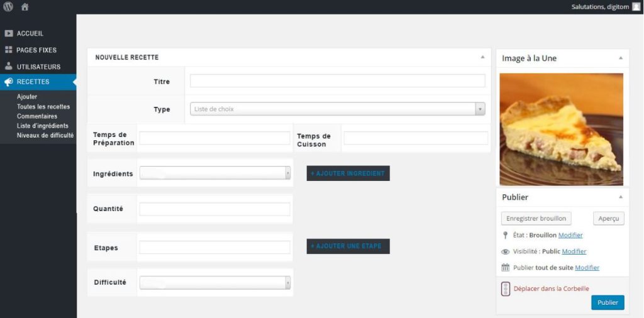Open 'Liste d'ingrédients' submenu item
This screenshot has width=644, height=318.
[x=43, y=126]
